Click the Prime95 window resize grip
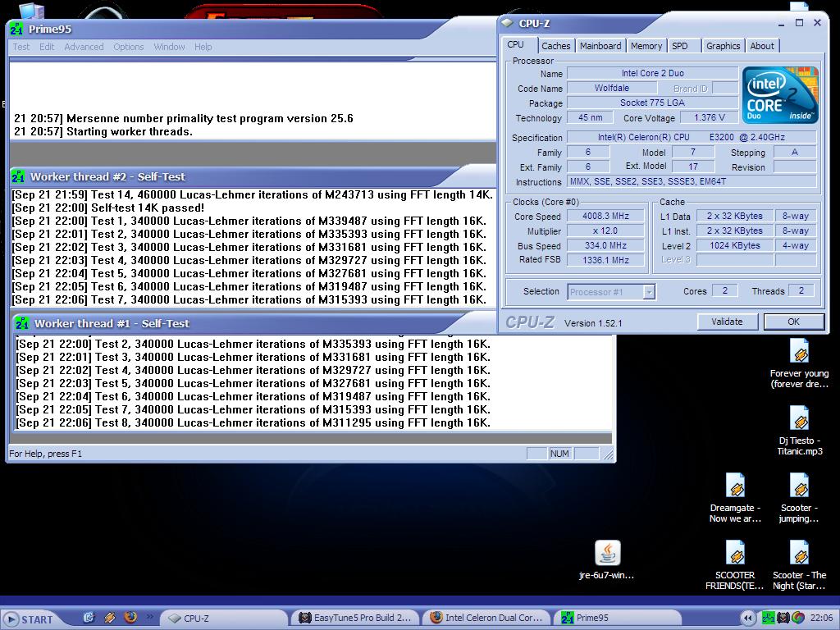840x630 pixels. 609,454
